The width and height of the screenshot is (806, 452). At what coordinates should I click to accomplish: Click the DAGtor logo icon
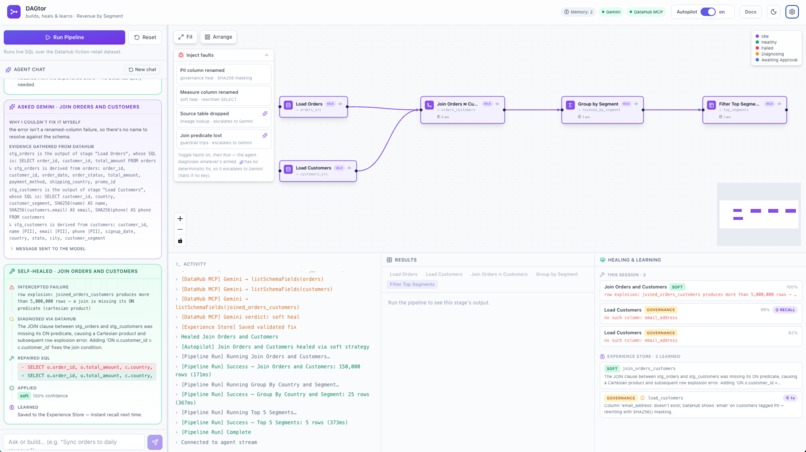point(13,11)
